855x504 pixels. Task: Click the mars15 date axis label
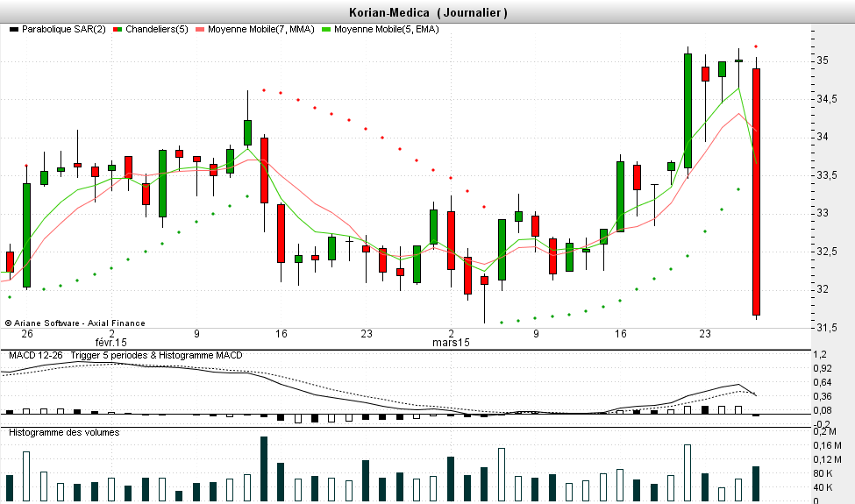(451, 343)
